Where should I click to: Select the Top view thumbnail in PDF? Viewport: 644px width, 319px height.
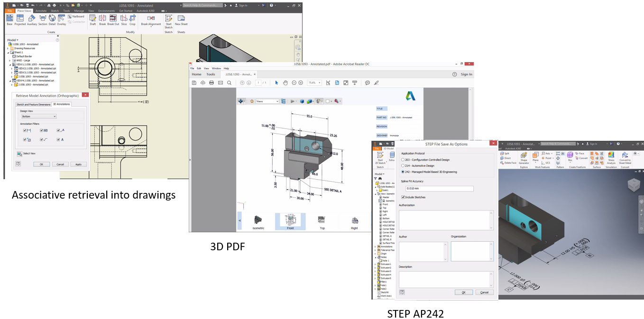[322, 221]
